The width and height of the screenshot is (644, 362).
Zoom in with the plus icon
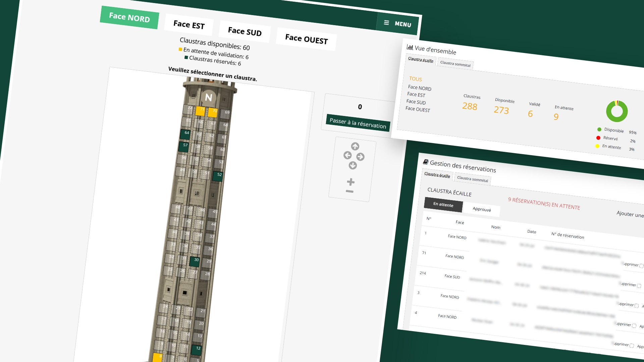[x=351, y=182]
